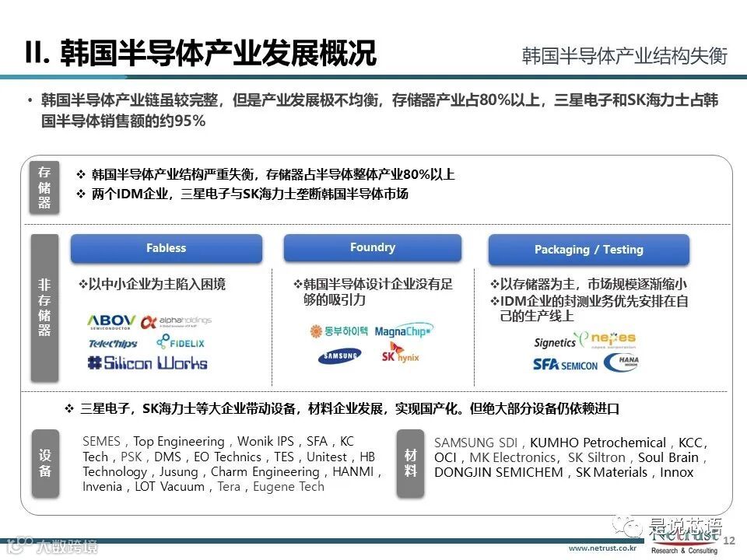Click Innox in the materials list

(676, 472)
